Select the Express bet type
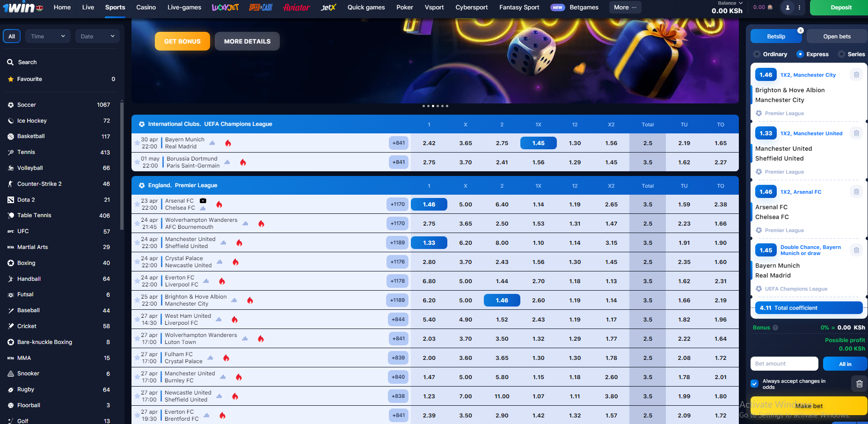The width and height of the screenshot is (868, 424). pyautogui.click(x=813, y=54)
